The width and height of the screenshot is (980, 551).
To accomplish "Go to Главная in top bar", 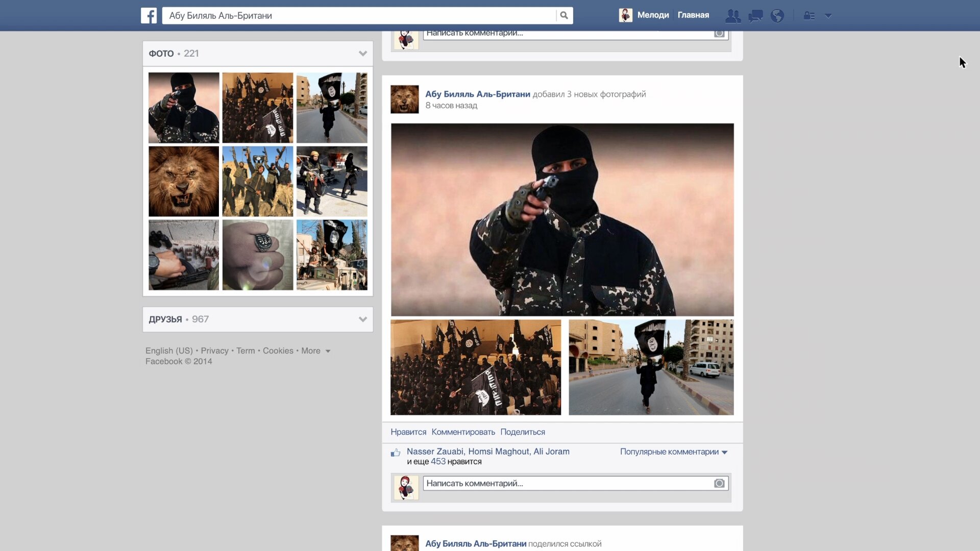I will coord(693,15).
